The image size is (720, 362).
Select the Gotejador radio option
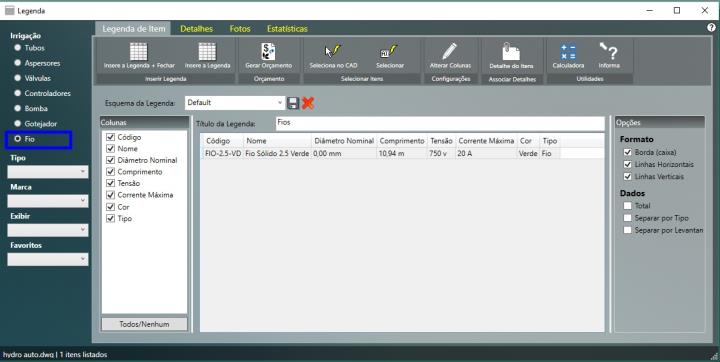[x=17, y=123]
